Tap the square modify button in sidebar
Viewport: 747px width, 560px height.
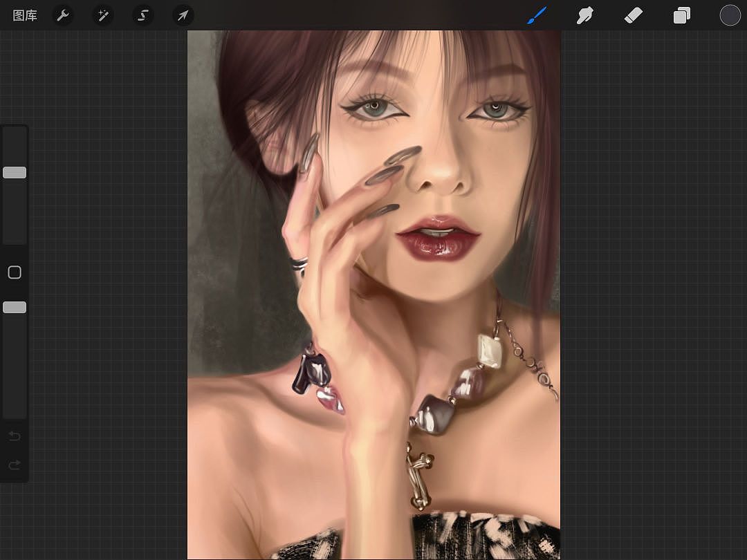[x=15, y=272]
